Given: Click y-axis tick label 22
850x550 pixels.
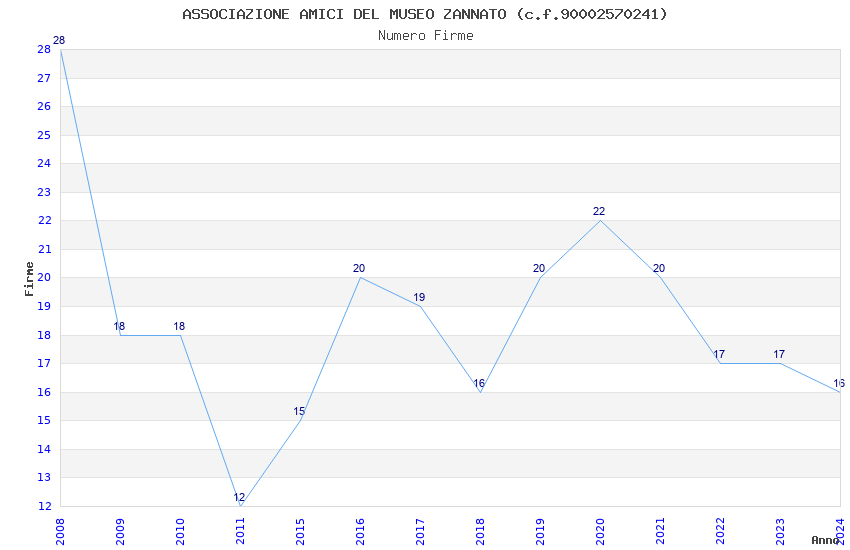Looking at the screenshot, I should pos(44,221).
